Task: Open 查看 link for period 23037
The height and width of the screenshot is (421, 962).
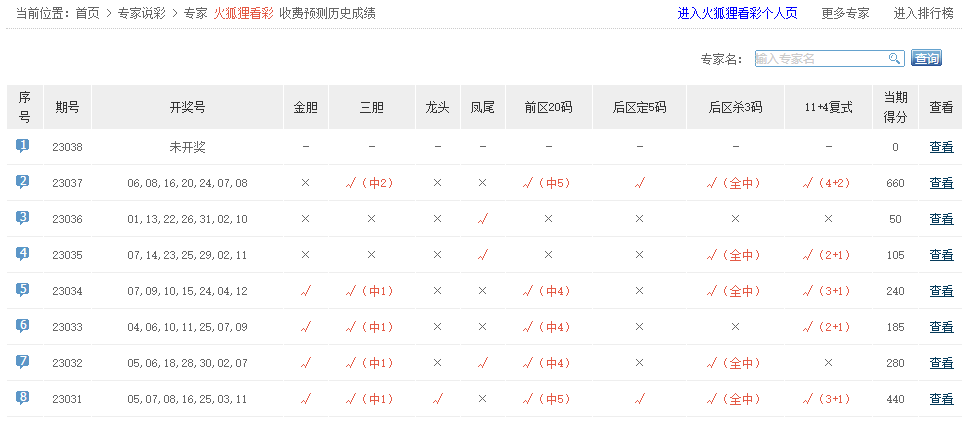Action: pyautogui.click(x=941, y=183)
